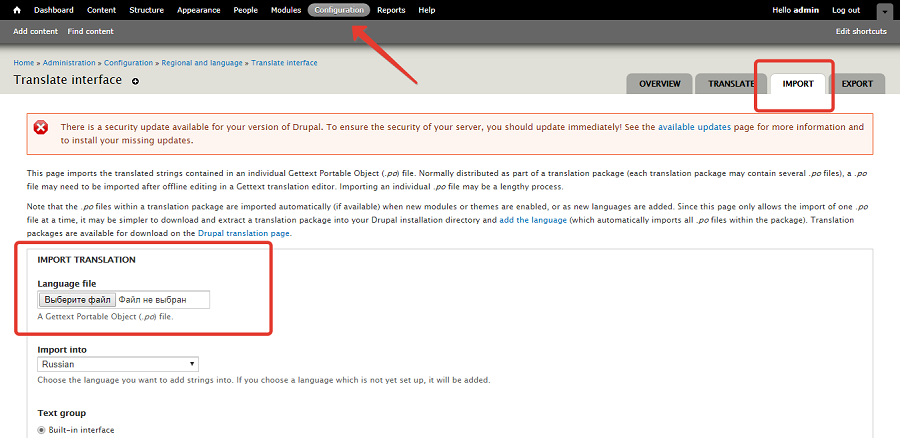Go to Regional and language breadcrumb
The image size is (900, 438).
tap(202, 63)
